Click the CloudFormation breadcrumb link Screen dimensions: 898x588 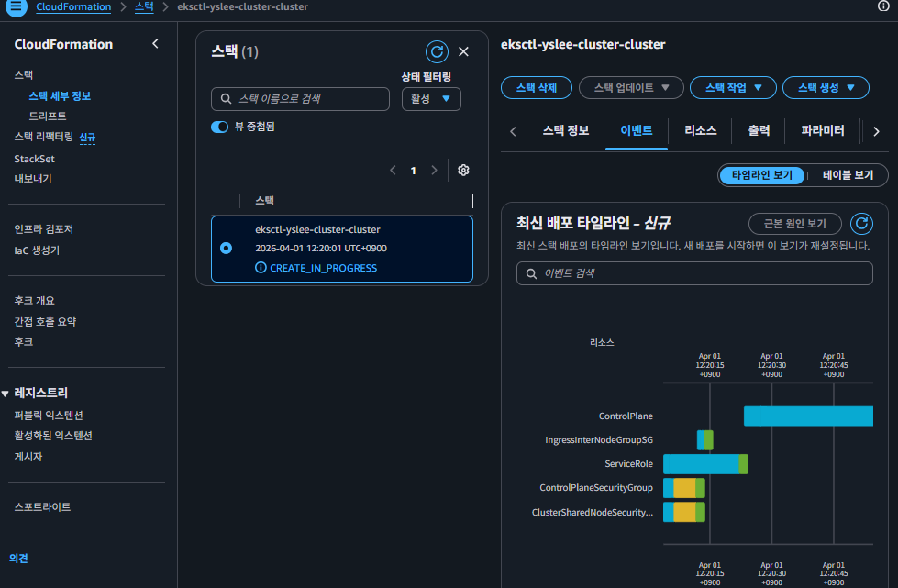pyautogui.click(x=73, y=6)
